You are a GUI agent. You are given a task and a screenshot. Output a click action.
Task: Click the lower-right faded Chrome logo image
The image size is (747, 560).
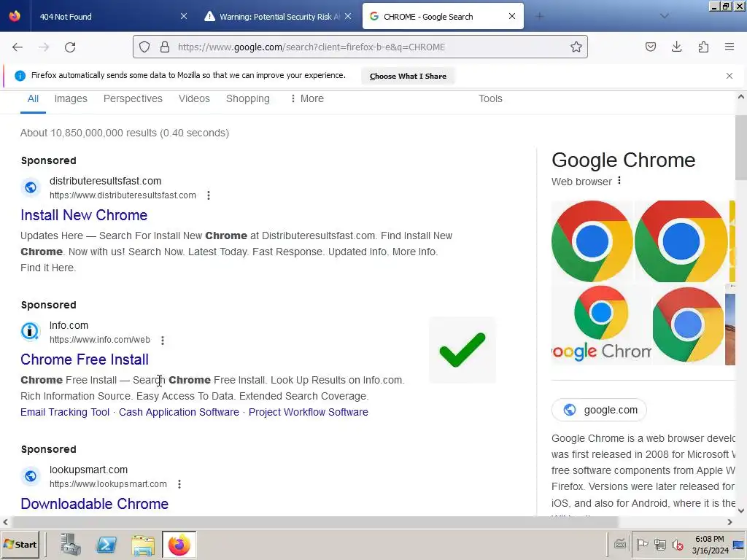(687, 324)
